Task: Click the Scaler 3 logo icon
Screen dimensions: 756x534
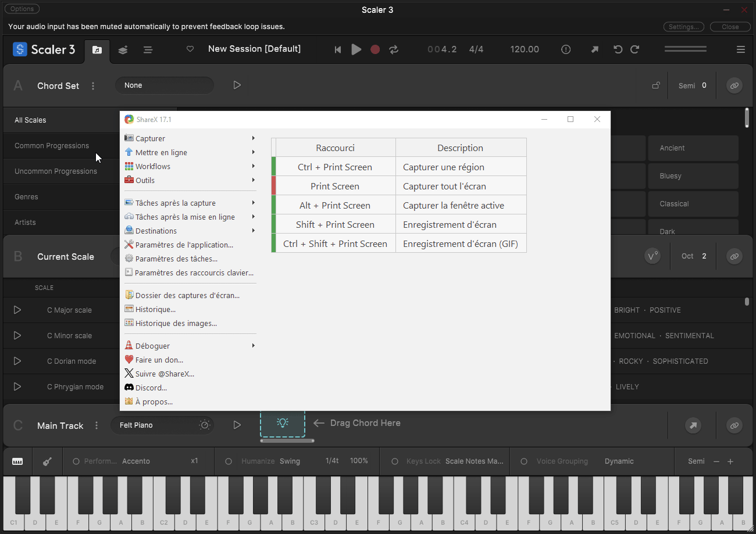Action: tap(20, 49)
